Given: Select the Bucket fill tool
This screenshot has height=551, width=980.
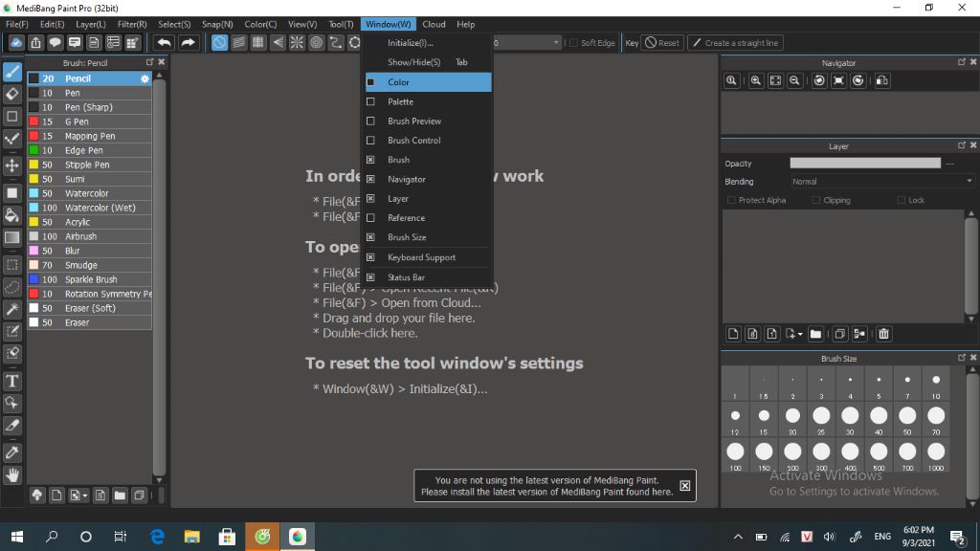Looking at the screenshot, I should pos(11,215).
